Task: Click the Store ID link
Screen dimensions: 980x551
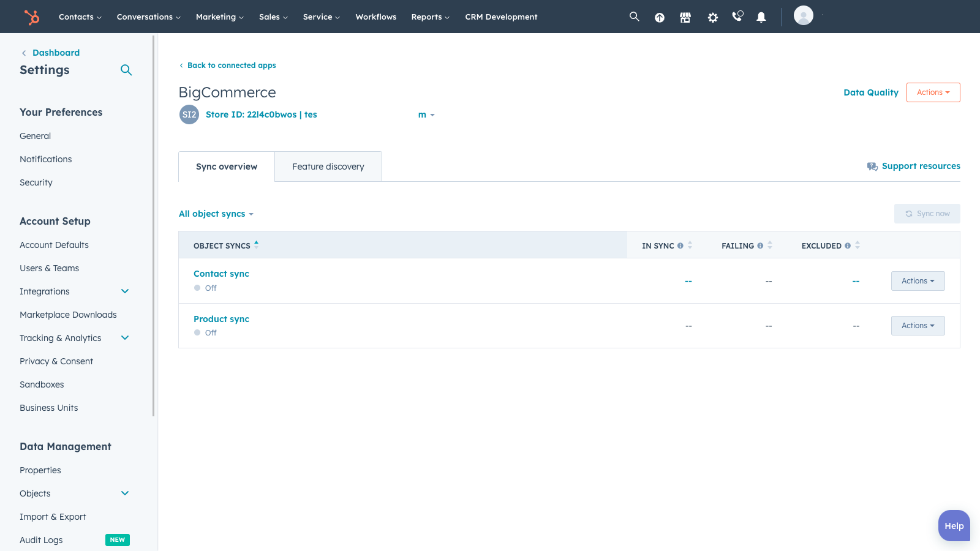Action: pos(262,114)
